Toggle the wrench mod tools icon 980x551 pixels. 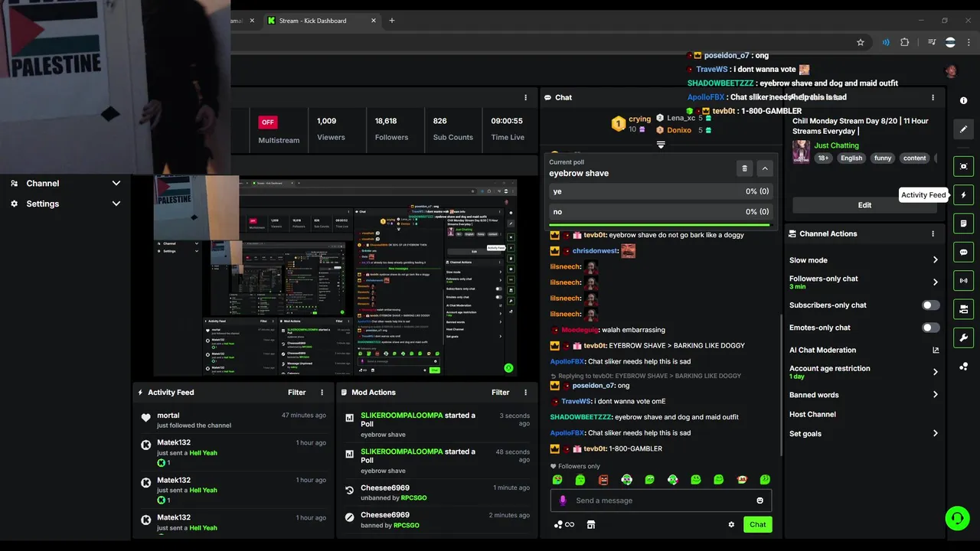click(963, 337)
